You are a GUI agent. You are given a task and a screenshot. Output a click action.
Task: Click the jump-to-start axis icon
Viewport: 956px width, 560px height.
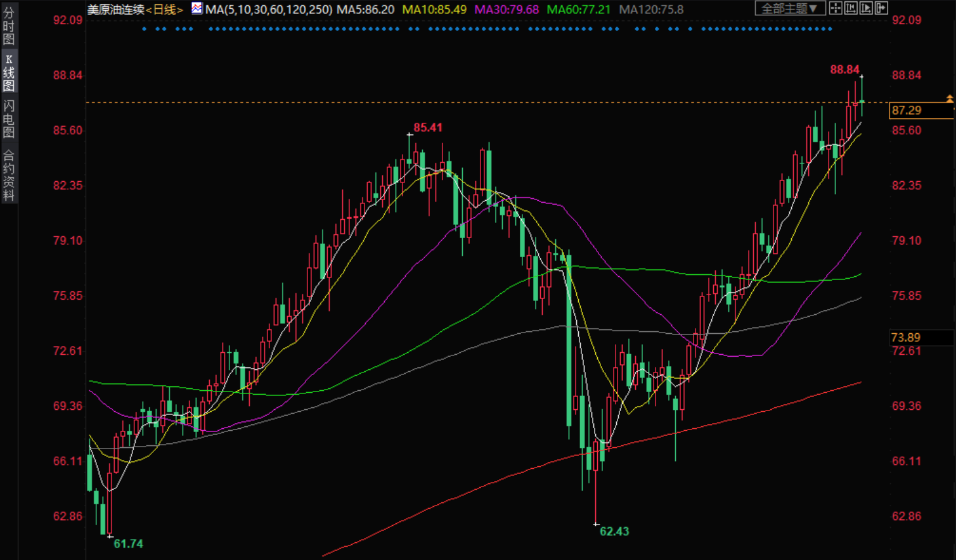click(x=850, y=8)
